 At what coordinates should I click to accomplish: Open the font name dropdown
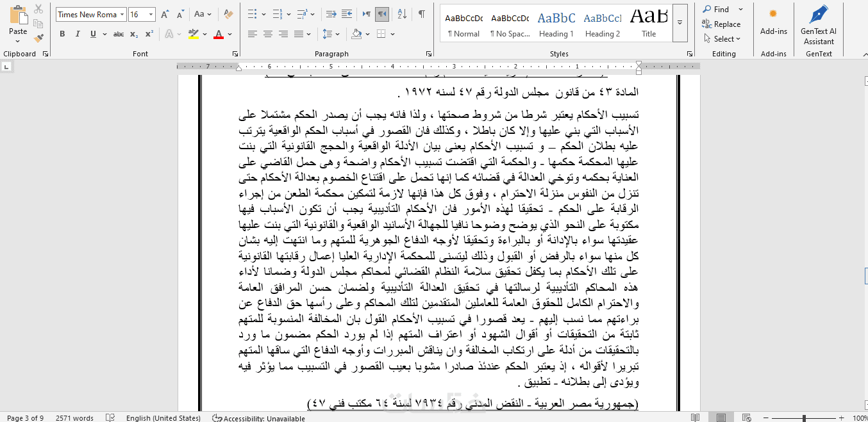[122, 14]
